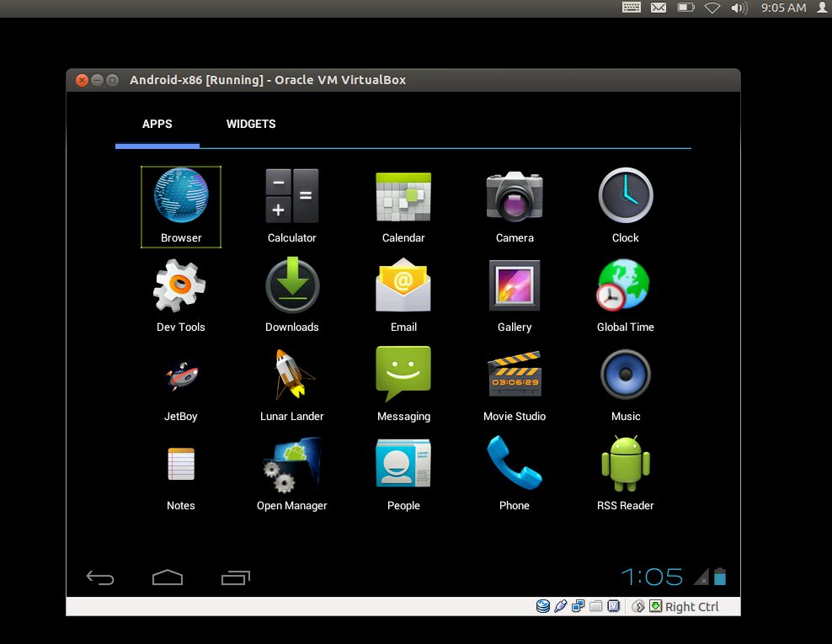Click the Android battery status icon

tap(720, 576)
